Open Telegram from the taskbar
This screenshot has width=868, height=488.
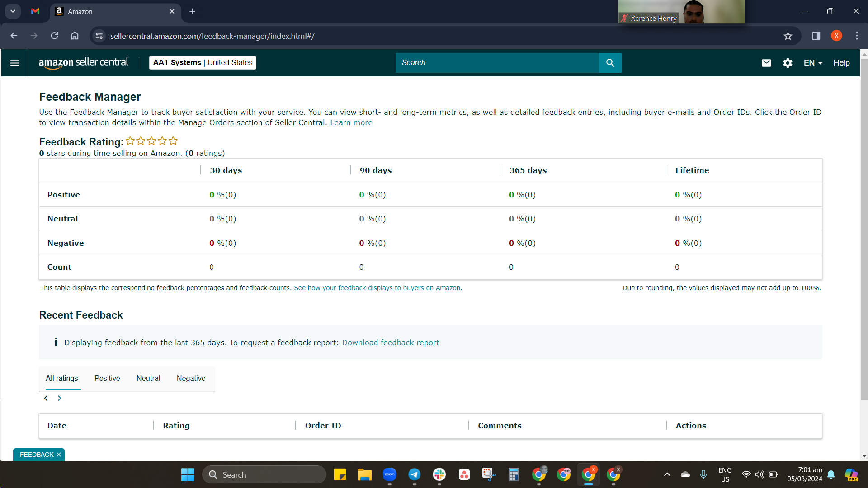click(x=414, y=474)
